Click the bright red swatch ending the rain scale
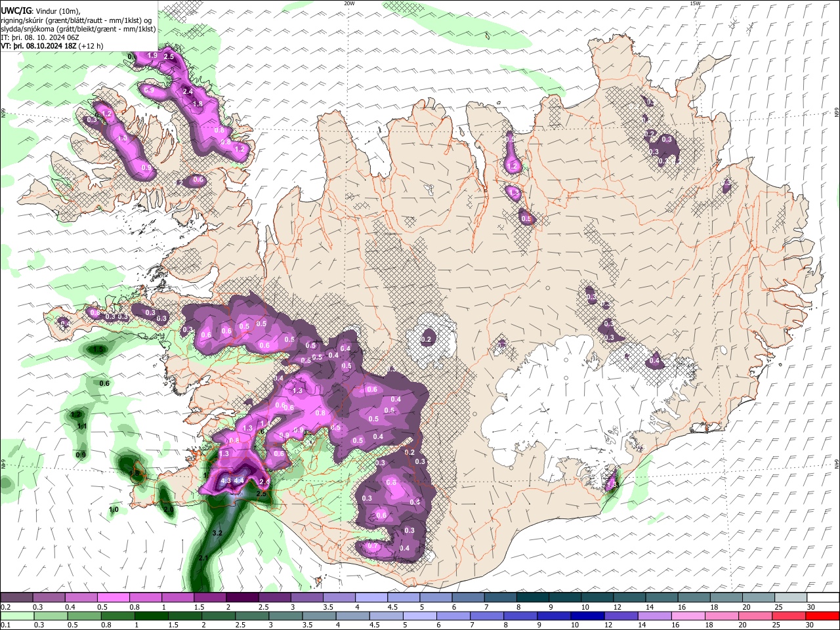The image size is (840, 630). click(x=822, y=616)
